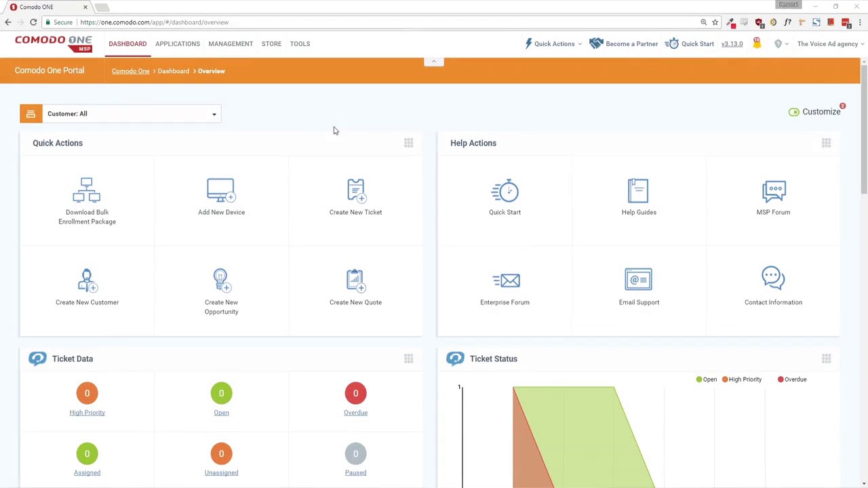Click the Create New Customer icon
Screen dimensions: 868x488
pyautogui.click(x=87, y=280)
